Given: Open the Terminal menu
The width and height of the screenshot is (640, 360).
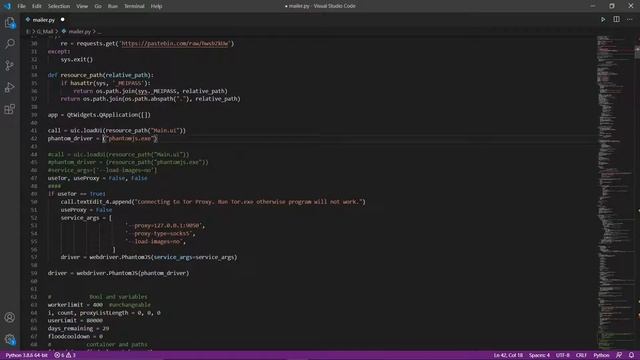Looking at the screenshot, I should coord(134,6).
